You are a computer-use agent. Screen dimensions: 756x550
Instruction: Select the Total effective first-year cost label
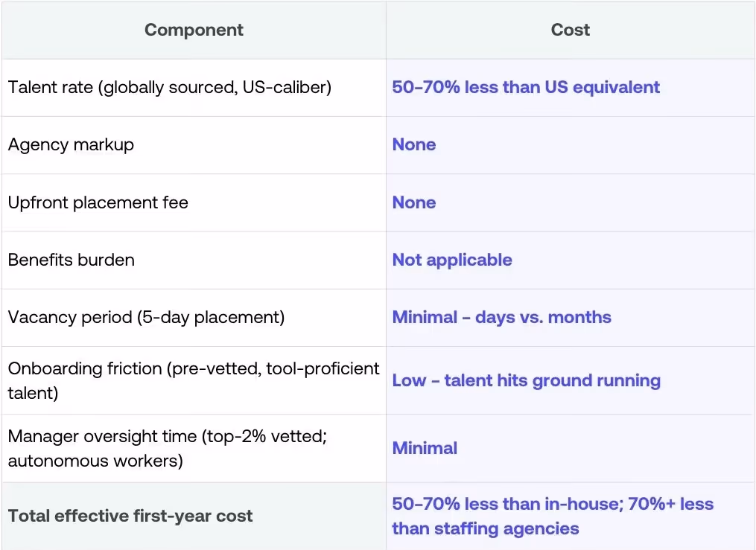(130, 516)
